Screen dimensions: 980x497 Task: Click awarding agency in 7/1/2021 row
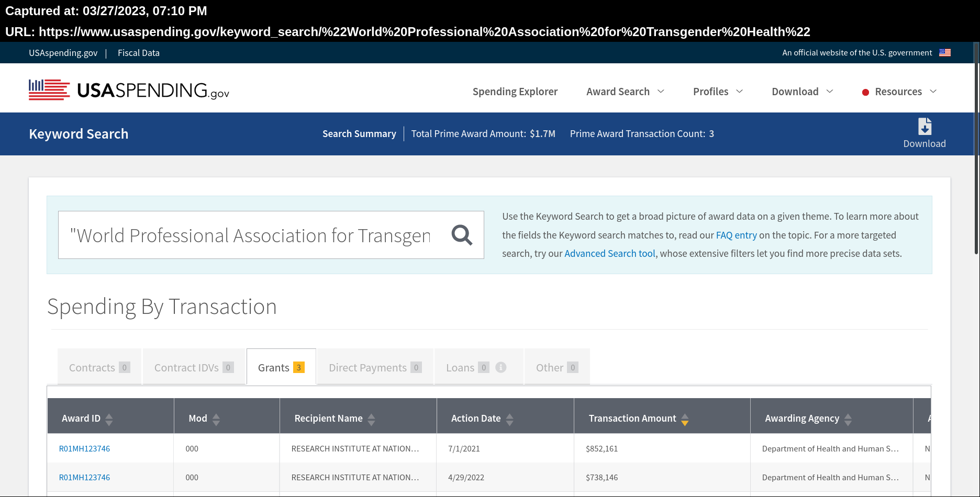click(x=830, y=448)
